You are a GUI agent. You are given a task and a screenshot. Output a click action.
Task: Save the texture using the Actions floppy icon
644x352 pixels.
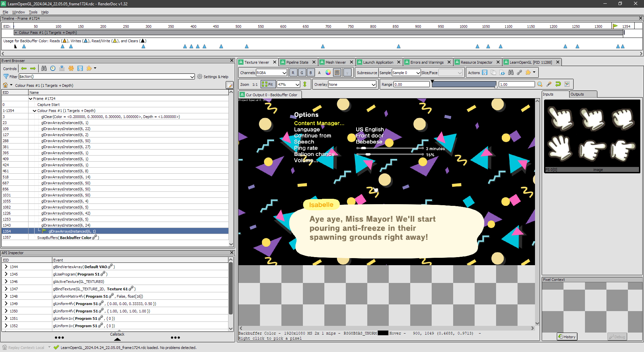pos(485,72)
